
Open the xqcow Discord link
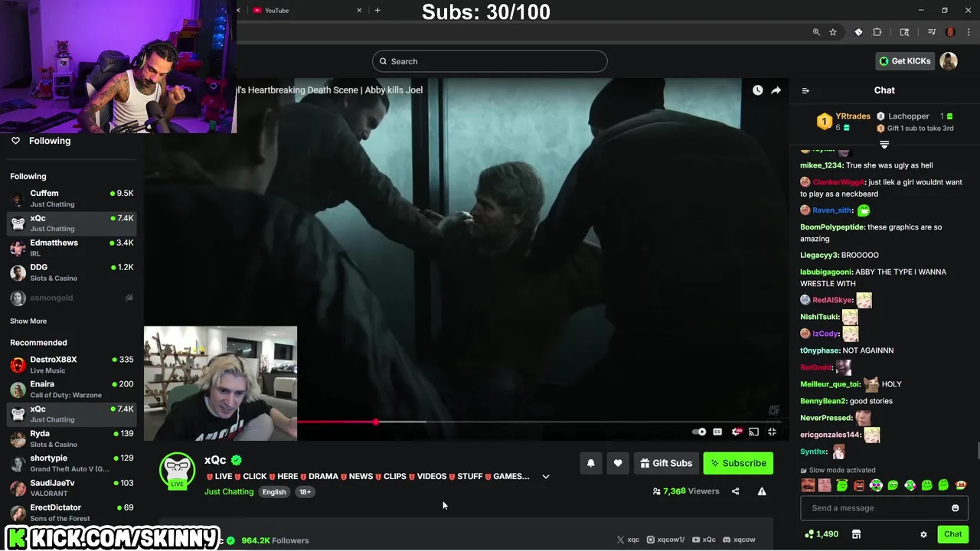click(x=739, y=540)
